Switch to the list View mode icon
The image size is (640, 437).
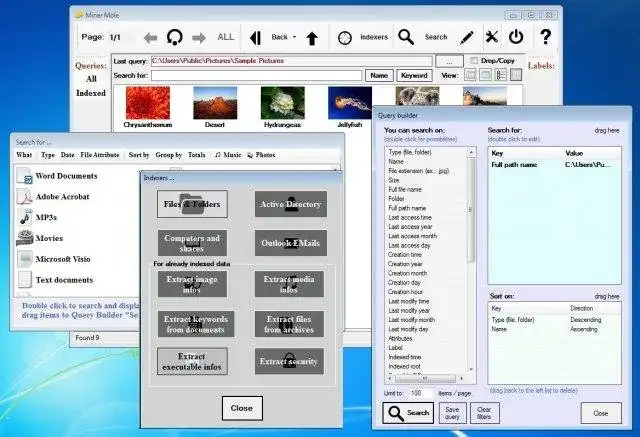point(501,75)
